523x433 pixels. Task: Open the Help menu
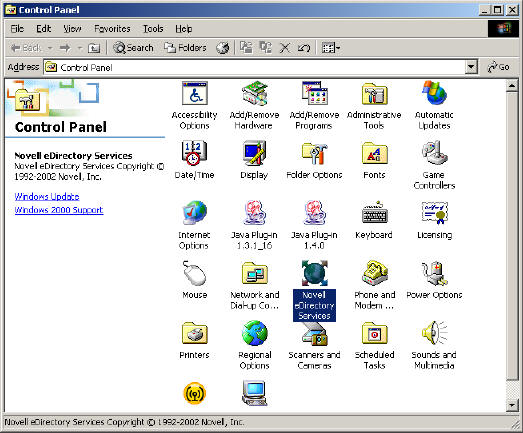click(x=183, y=29)
